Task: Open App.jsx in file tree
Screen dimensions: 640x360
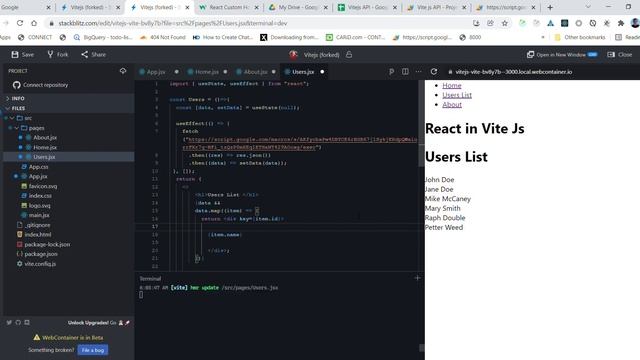Action: (38, 176)
